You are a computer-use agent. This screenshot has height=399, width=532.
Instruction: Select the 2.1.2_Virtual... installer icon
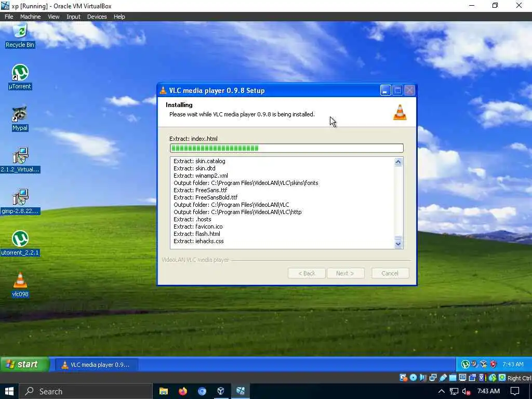tap(20, 160)
